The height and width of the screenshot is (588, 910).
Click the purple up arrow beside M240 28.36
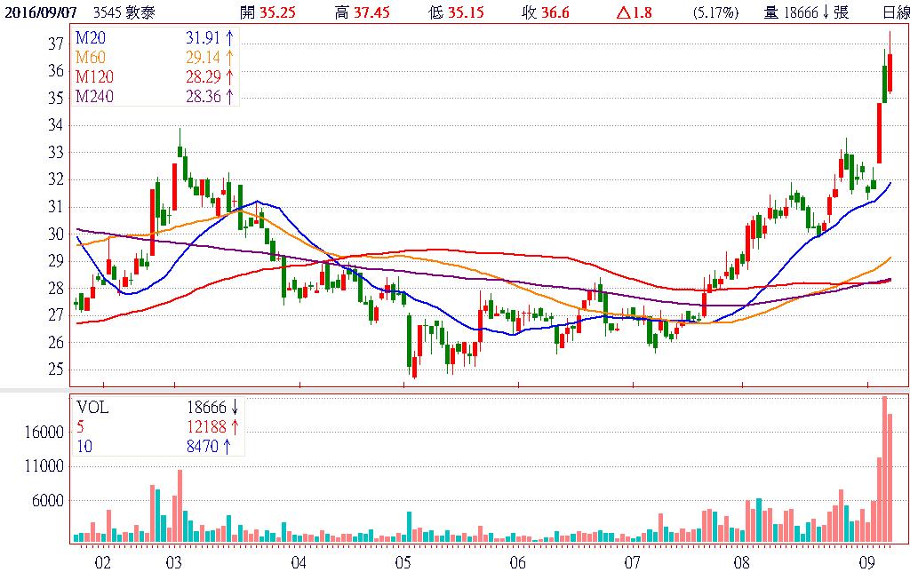tap(230, 96)
